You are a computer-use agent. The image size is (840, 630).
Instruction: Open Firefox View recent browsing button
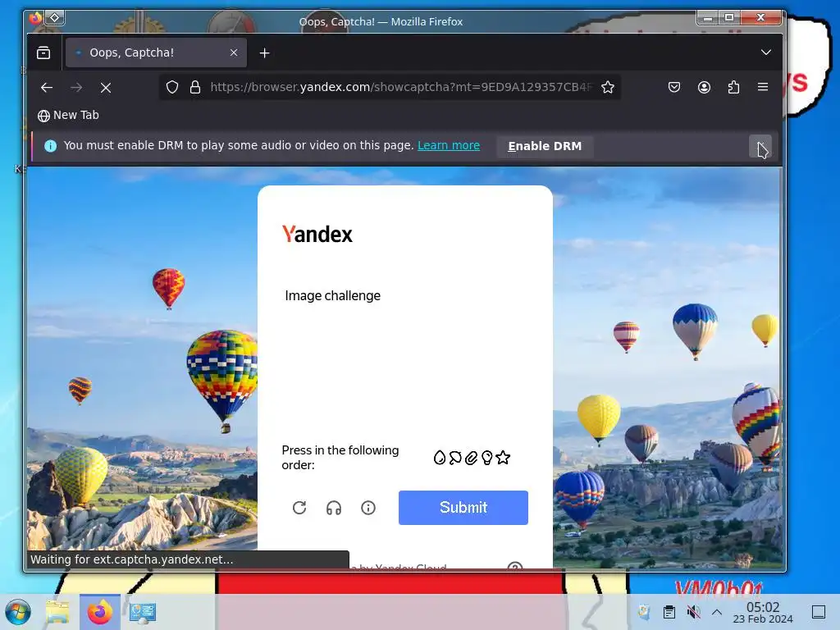43,52
